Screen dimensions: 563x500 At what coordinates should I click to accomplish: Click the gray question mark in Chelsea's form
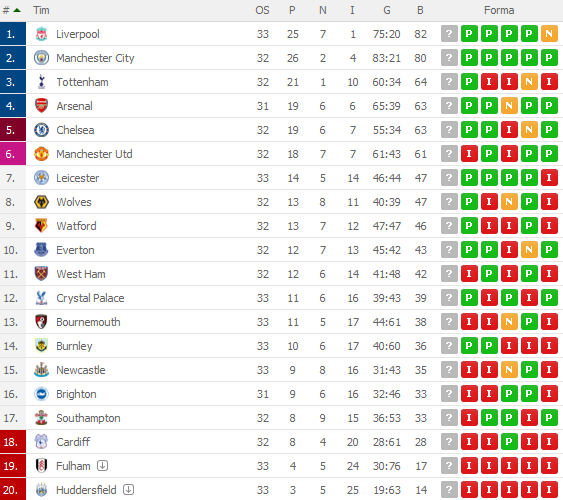[x=449, y=130]
